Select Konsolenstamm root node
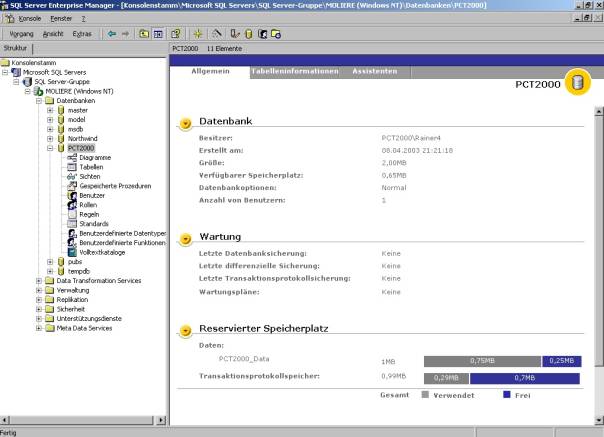 [x=34, y=63]
